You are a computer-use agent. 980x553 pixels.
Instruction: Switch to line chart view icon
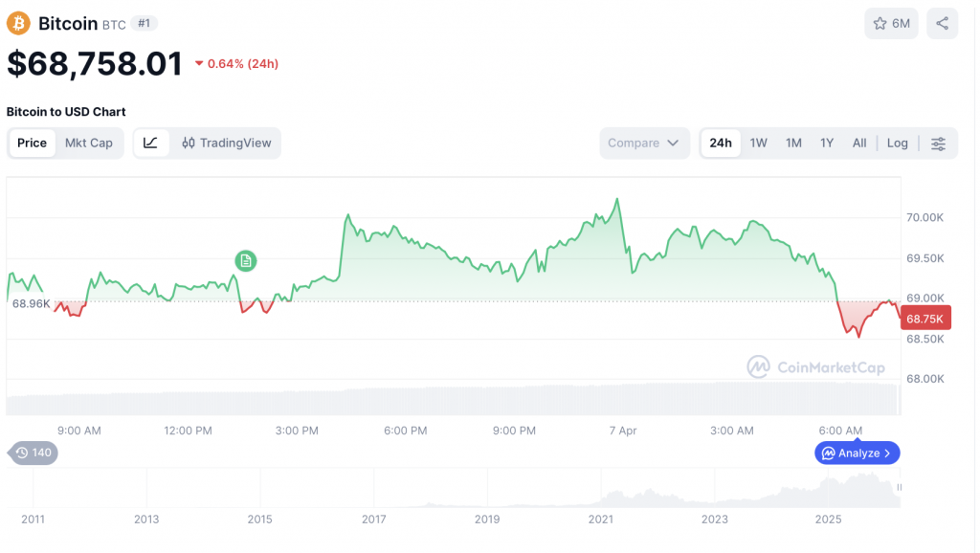coord(151,143)
